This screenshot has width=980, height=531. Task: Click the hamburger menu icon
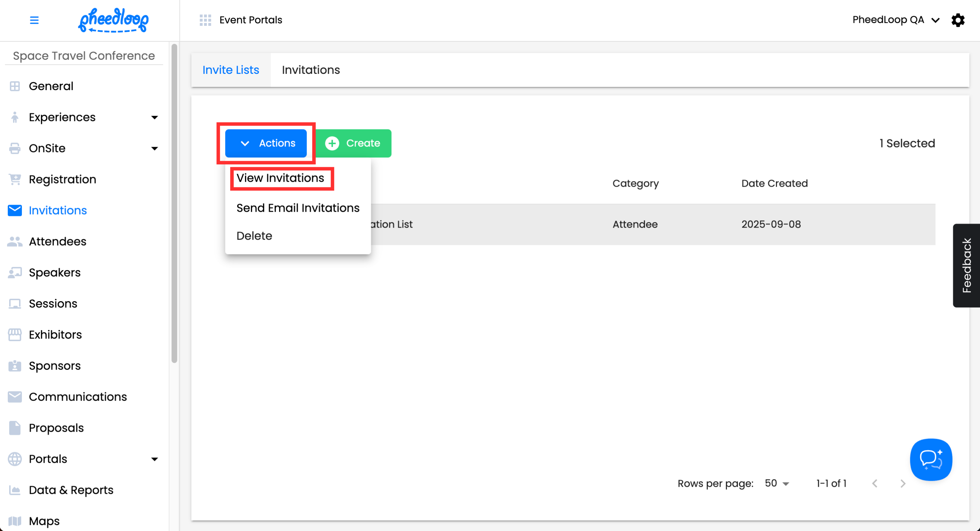34,20
